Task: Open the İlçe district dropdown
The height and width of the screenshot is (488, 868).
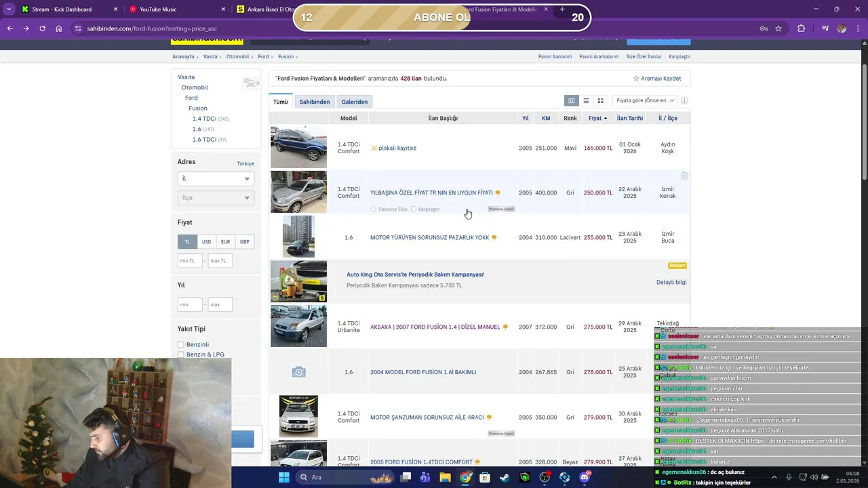Action: click(216, 198)
